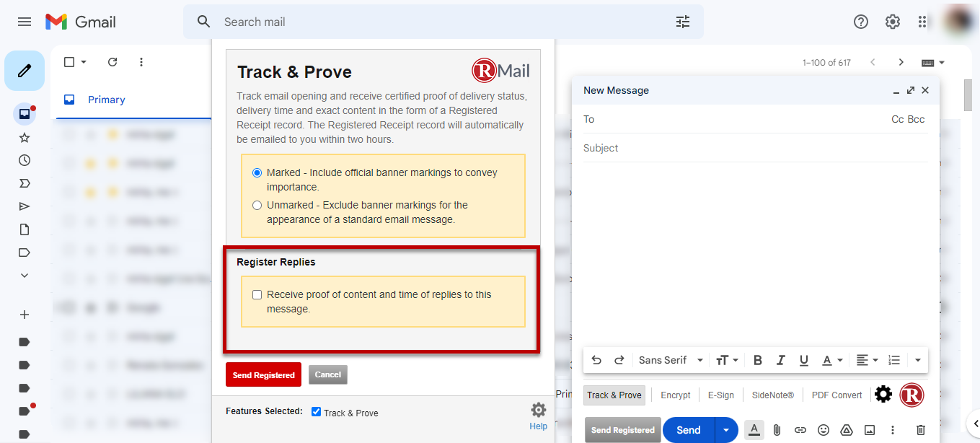The height and width of the screenshot is (443, 980).
Task: Click the Compose pencil button
Action: 25,71
